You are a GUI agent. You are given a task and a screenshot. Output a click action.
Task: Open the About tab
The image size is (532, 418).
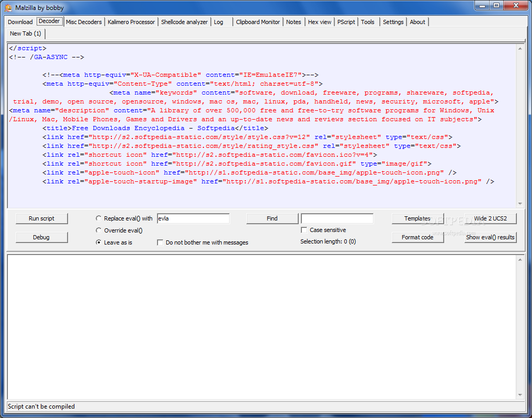point(417,22)
